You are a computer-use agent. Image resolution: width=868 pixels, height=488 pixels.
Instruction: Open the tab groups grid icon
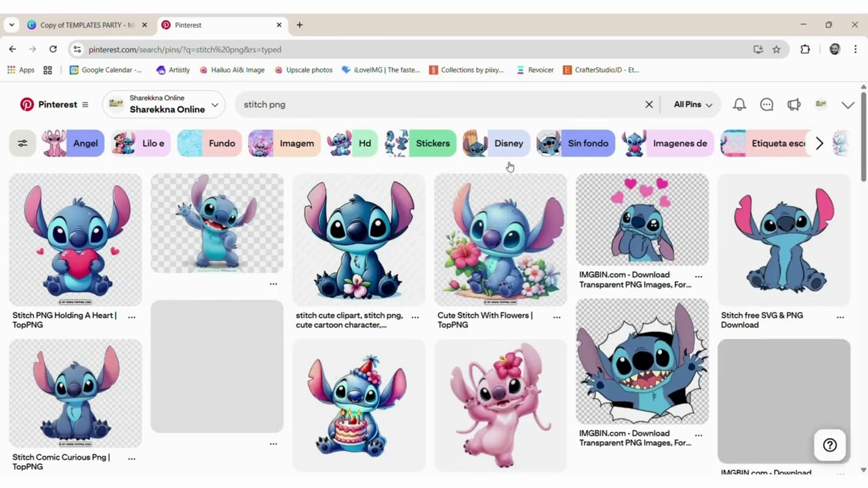(47, 70)
